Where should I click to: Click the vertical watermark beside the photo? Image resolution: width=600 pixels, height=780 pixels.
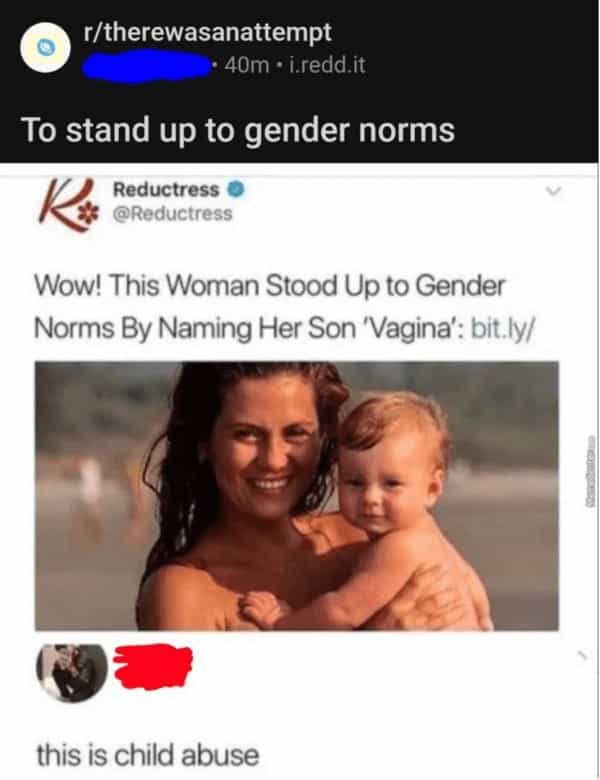[591, 471]
